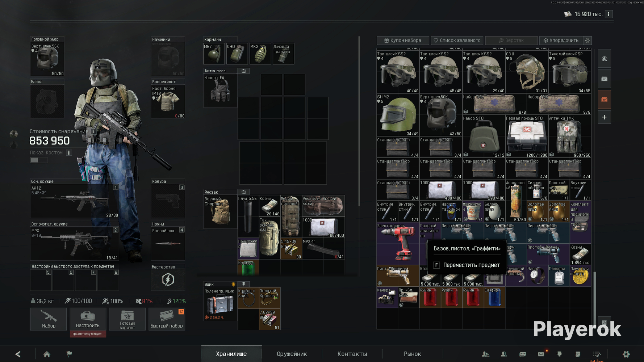This screenshot has height=362, width=644.
Task: Switch to the Хранилище tab
Action: tap(231, 354)
